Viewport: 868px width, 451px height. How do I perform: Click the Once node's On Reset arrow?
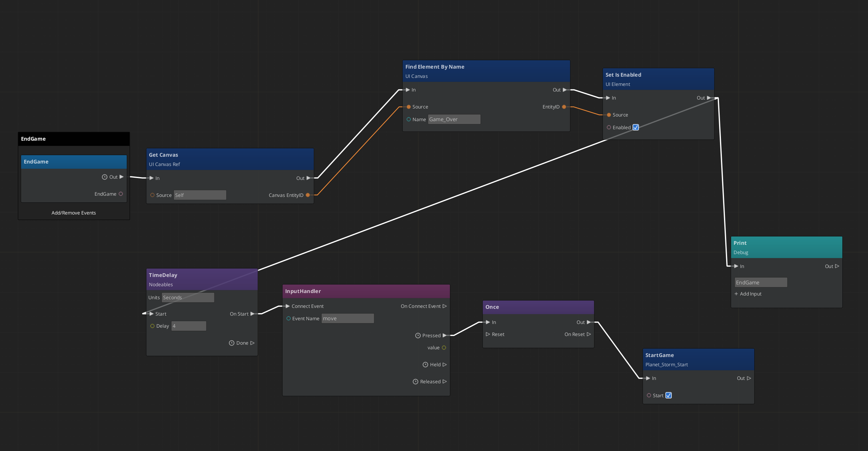coord(589,334)
